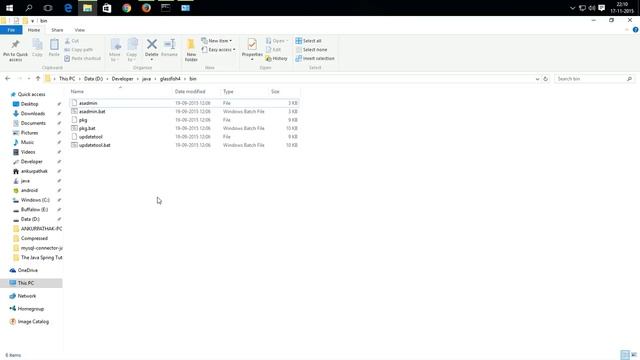640x360 pixels.
Task: Open the address bar history dropdown
Action: [x=537, y=79]
